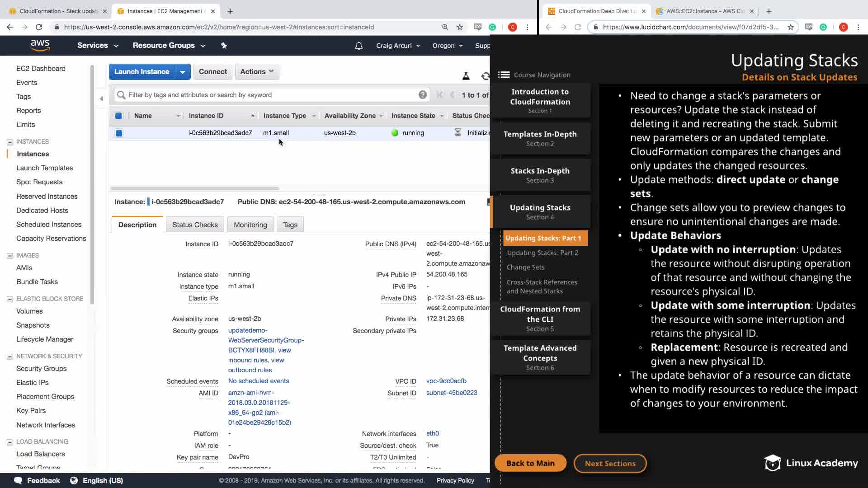The height and width of the screenshot is (488, 868).
Task: Collapse the INSTANCES sidebar section
Action: coord(10,142)
